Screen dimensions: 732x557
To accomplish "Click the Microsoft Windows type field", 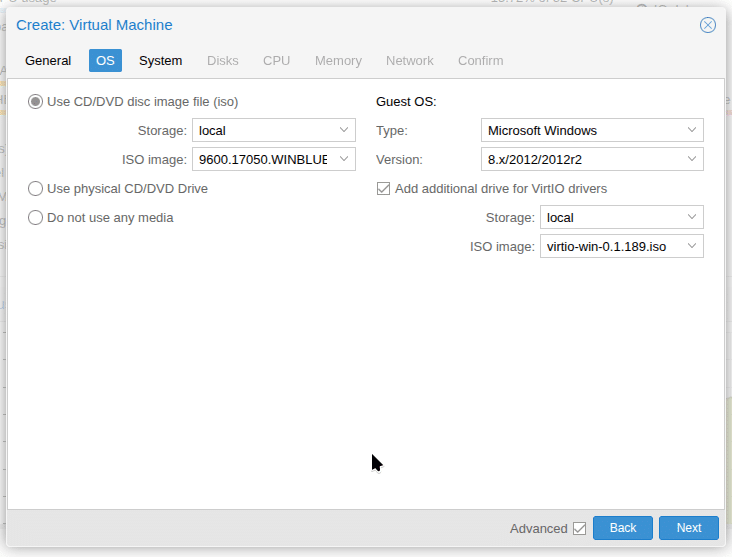I will [580, 130].
